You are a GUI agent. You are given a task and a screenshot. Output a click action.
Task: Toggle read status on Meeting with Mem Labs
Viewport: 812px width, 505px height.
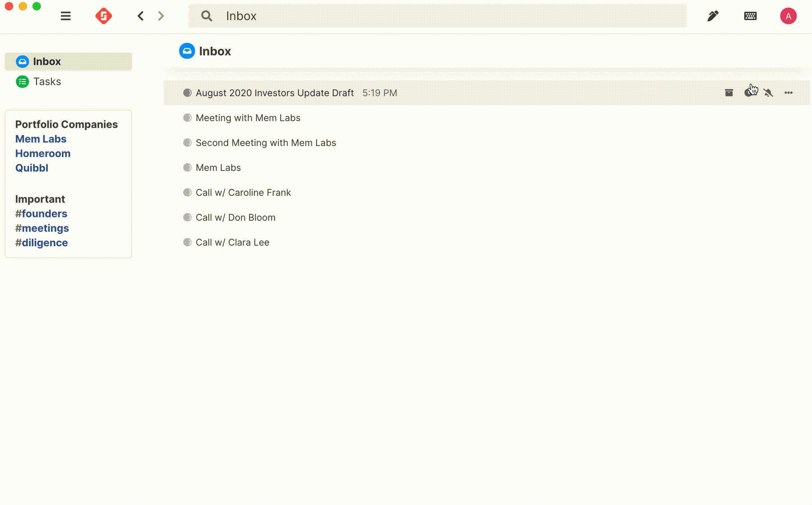pyautogui.click(x=187, y=118)
